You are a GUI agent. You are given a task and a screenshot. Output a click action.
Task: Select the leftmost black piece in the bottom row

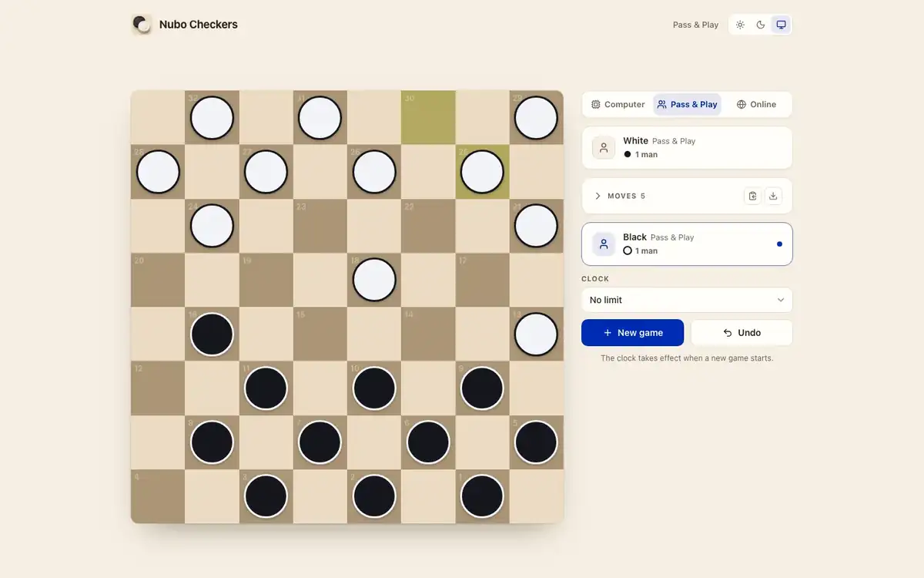pyautogui.click(x=266, y=496)
